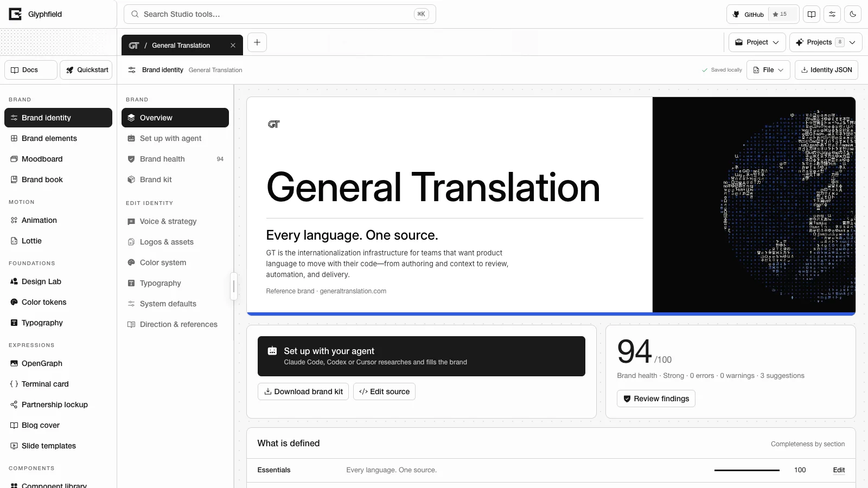Download Identity JSON
This screenshot has height=488, width=868.
(x=826, y=70)
